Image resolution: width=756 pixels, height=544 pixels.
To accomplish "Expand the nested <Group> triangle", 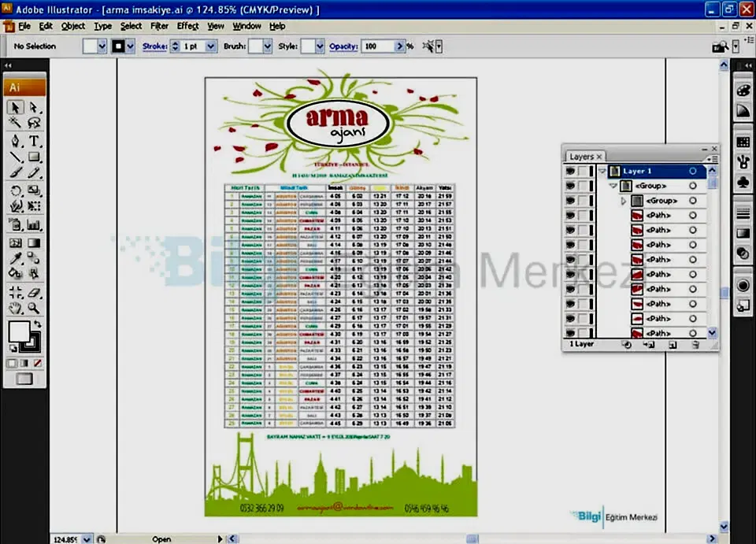I will click(624, 201).
